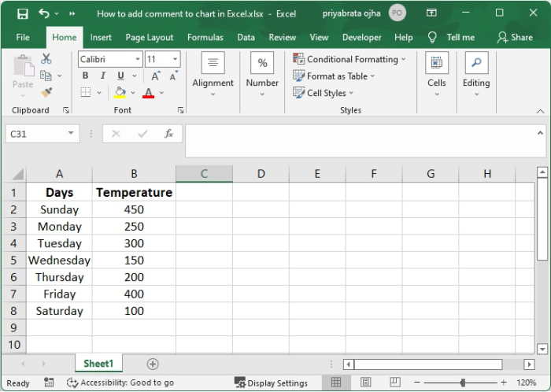The height and width of the screenshot is (392, 551).
Task: Toggle Underline formatting
Action: (x=120, y=76)
